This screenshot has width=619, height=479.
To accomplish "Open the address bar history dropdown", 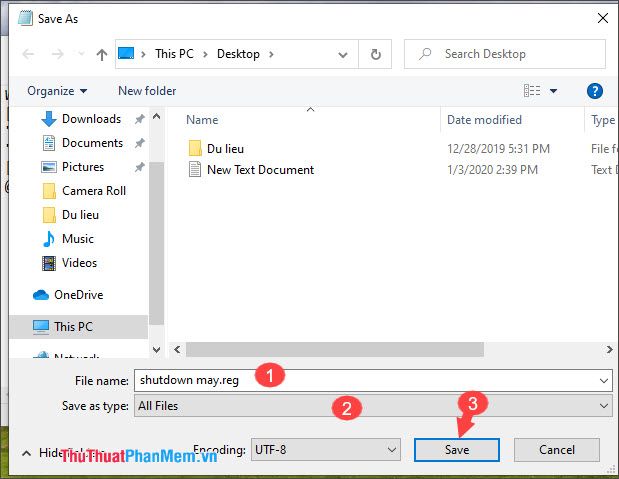I will [343, 54].
